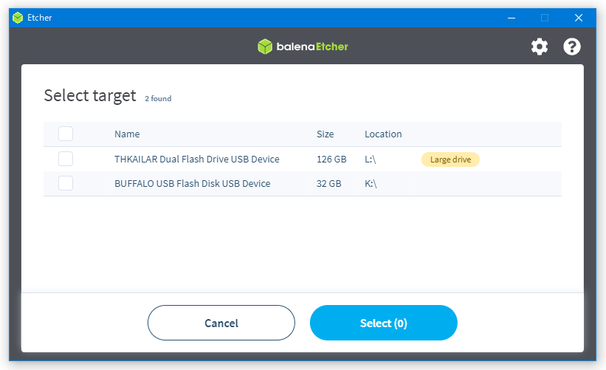This screenshot has width=606, height=370.
Task: Click the Size column header
Action: 325,134
